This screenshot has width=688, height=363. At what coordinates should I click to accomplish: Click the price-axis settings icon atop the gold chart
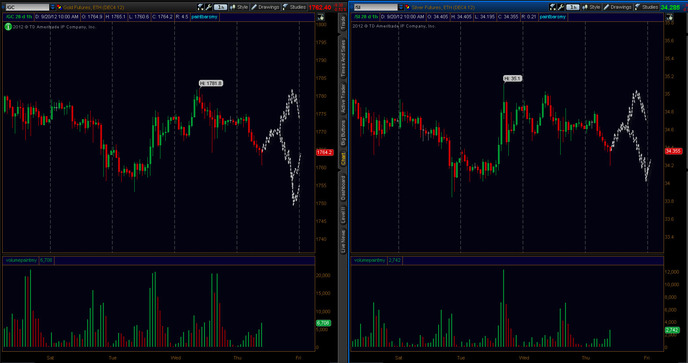click(x=321, y=17)
